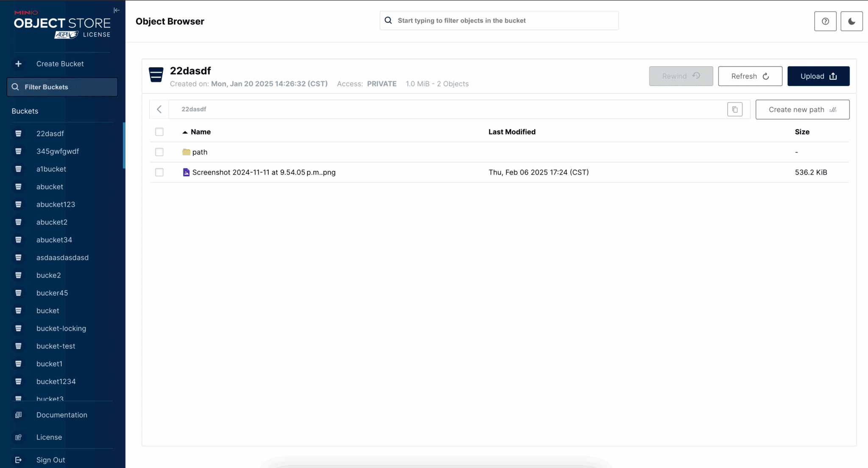Click the Upload button

[x=818, y=76]
